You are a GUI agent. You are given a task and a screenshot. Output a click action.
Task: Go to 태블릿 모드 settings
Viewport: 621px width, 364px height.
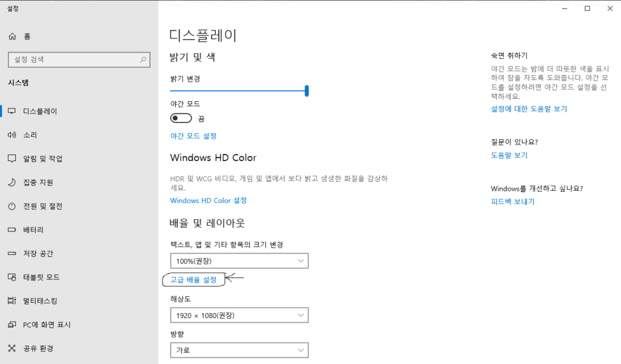click(40, 277)
